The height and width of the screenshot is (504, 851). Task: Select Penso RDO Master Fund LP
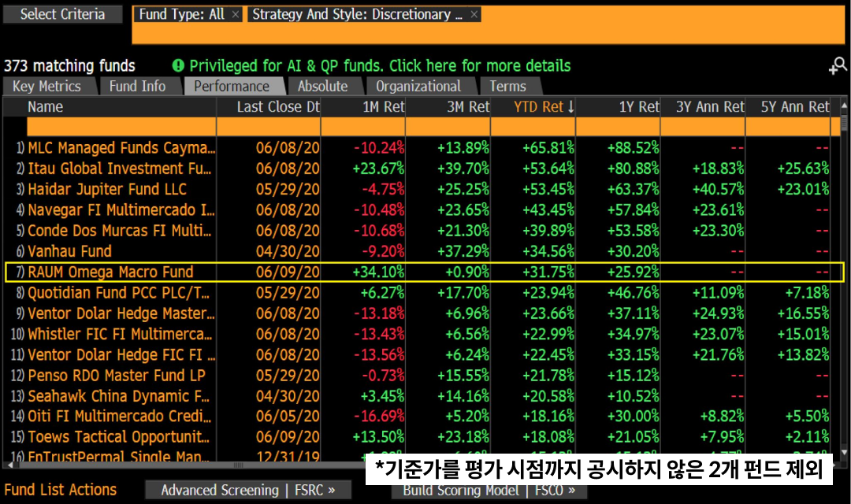pyautogui.click(x=117, y=375)
